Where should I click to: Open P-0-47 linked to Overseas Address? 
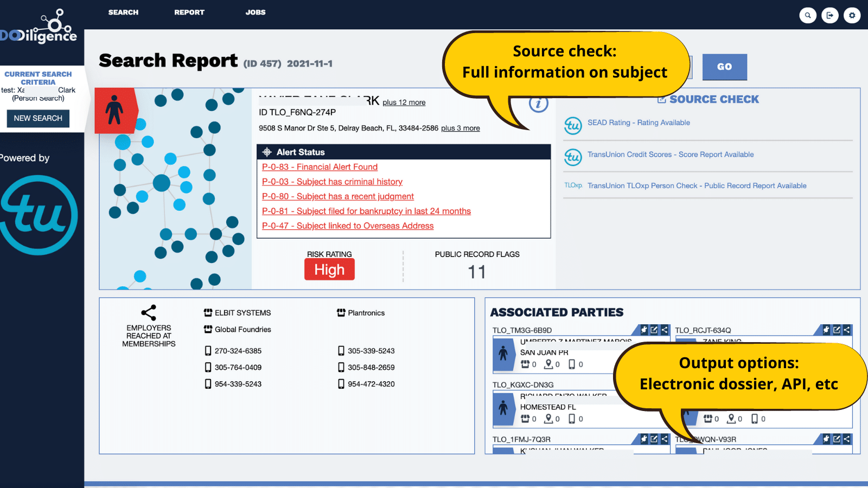[348, 226]
